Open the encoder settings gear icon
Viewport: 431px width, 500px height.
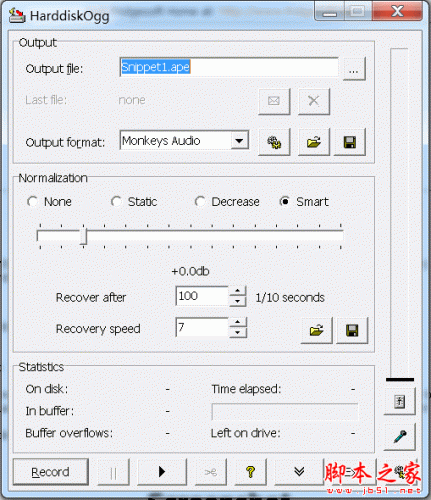pyautogui.click(x=274, y=142)
